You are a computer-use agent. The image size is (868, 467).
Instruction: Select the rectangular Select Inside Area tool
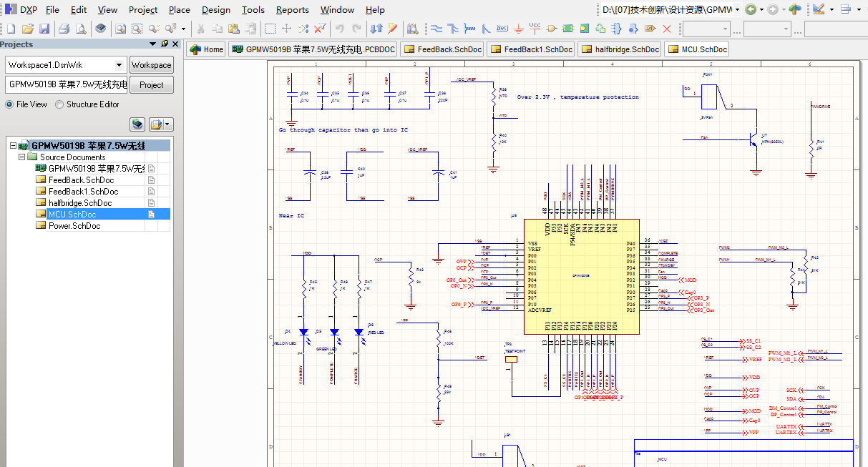click(x=270, y=29)
